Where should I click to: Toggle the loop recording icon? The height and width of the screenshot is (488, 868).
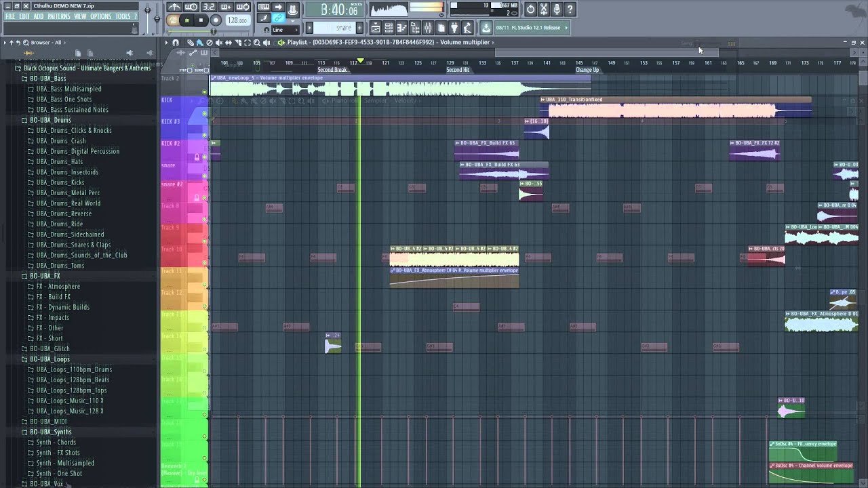pos(243,7)
